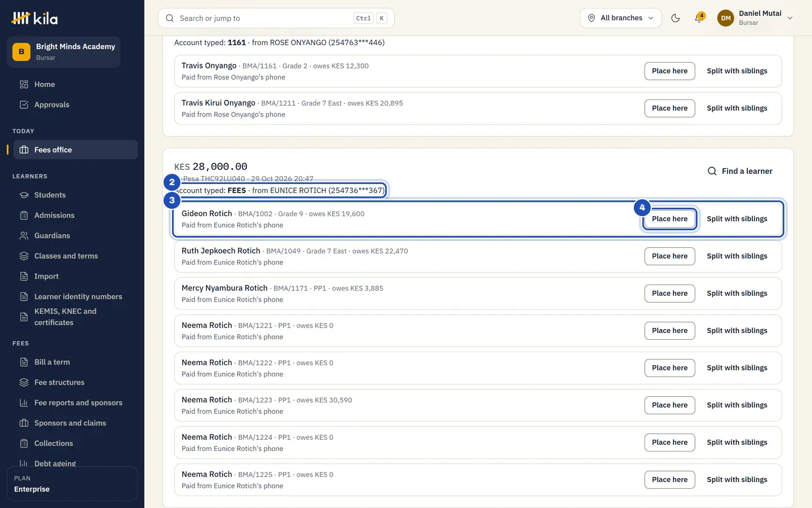
Task: Click the Import file icon
Action: (x=24, y=276)
